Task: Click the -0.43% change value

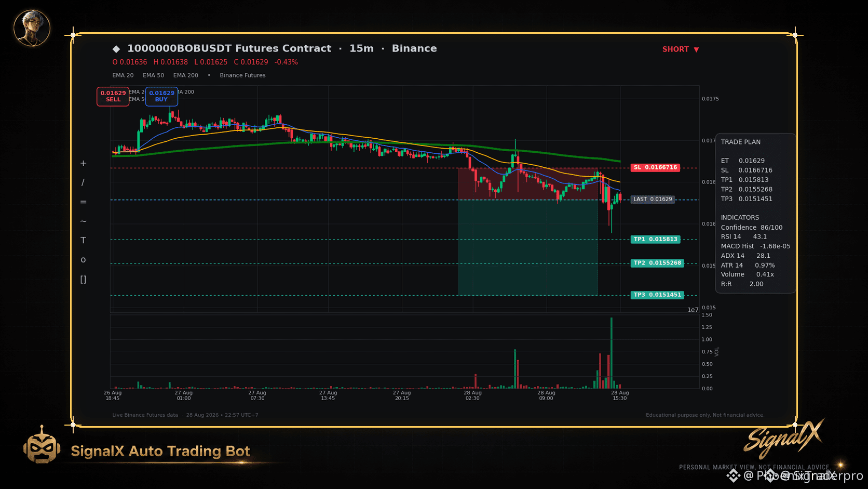Action: [286, 62]
